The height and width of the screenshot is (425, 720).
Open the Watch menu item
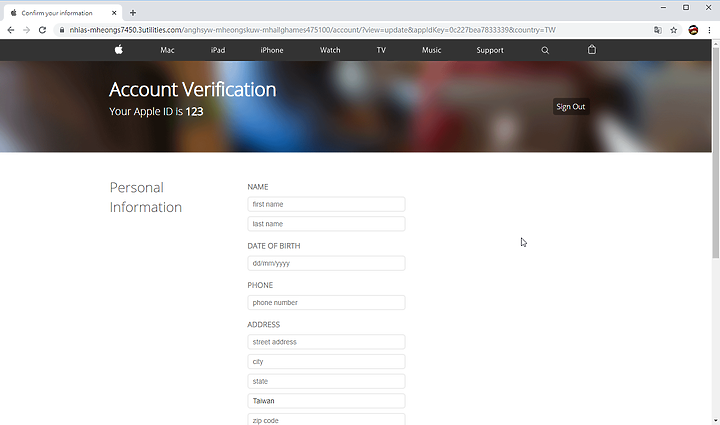coord(330,50)
